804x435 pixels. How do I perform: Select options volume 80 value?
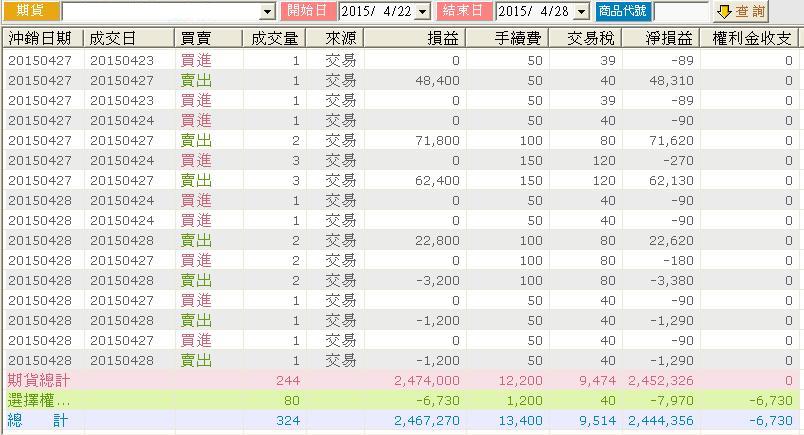(x=292, y=401)
